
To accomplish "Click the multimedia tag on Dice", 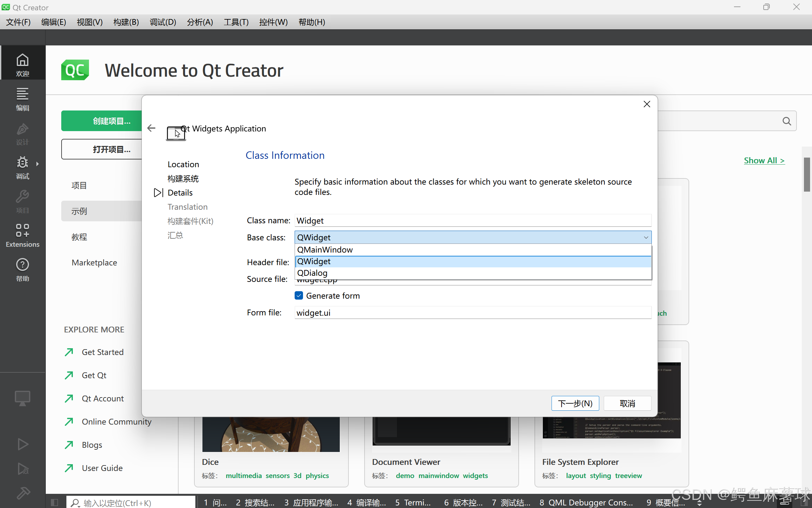I will click(x=244, y=475).
